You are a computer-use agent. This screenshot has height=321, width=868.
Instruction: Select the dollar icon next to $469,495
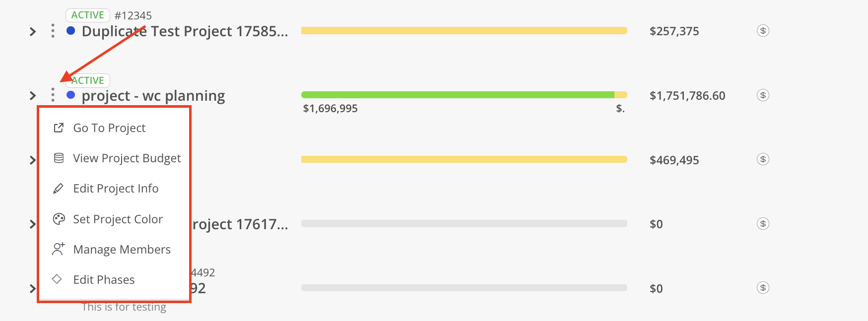pyautogui.click(x=763, y=159)
